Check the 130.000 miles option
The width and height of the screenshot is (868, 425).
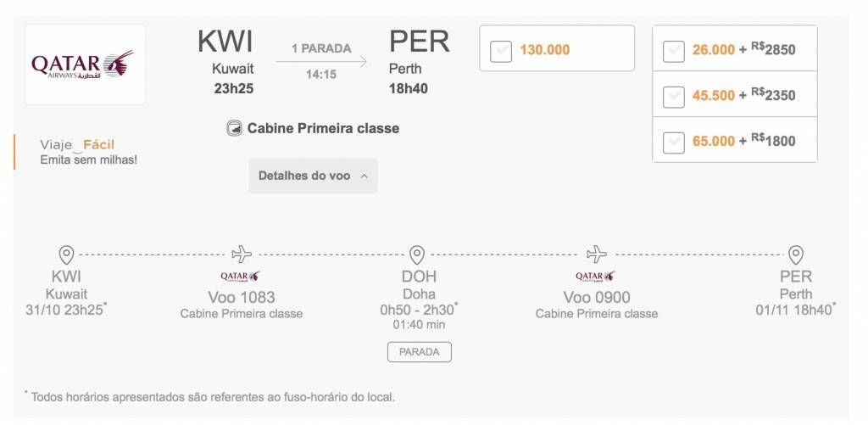501,51
